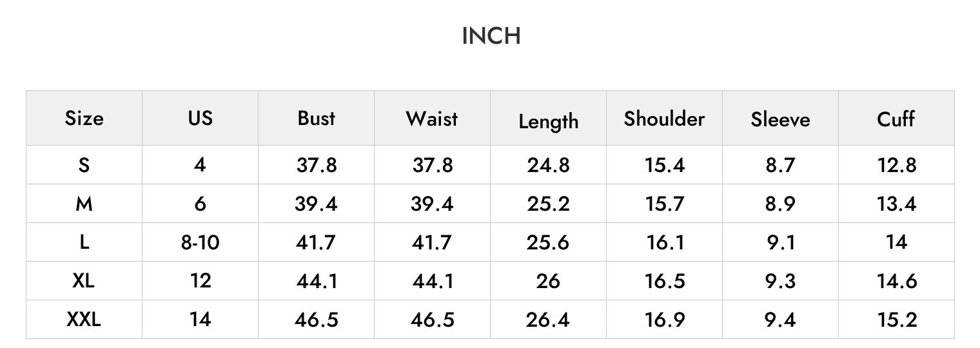Click the INCH heading above the table
Screen dimensions: 980x348
pos(491,36)
